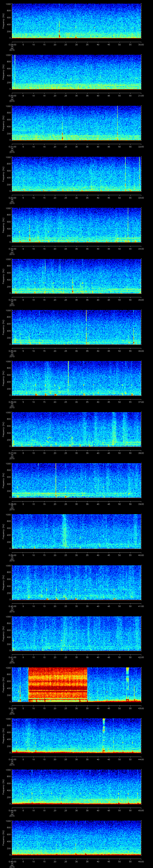This screenshot has height=868, width=153.
Task: Open the spectrogram panel starting at 0:40:00
Action: coord(77,582)
